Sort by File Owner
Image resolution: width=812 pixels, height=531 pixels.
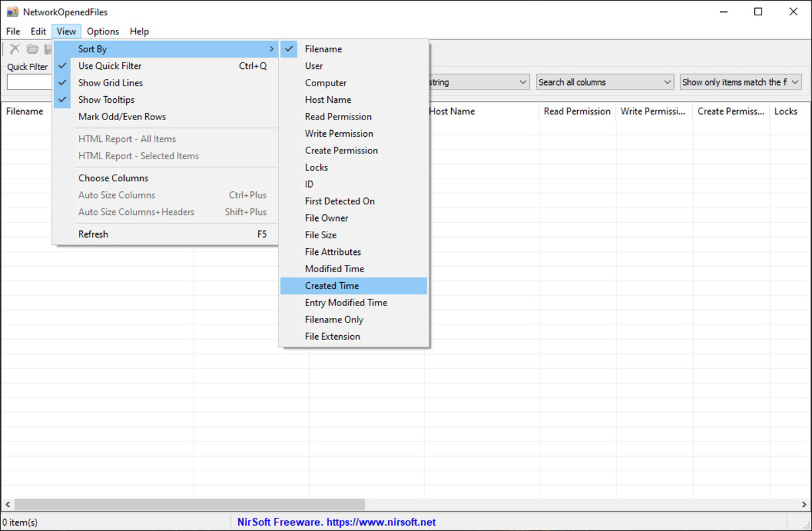tap(354, 218)
